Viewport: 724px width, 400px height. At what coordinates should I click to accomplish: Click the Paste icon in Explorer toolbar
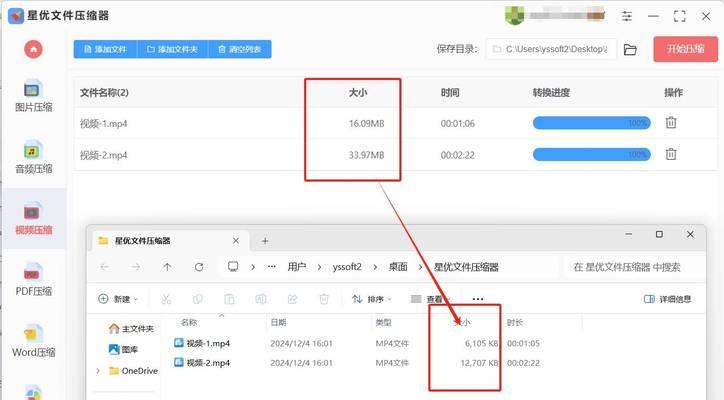pos(229,299)
